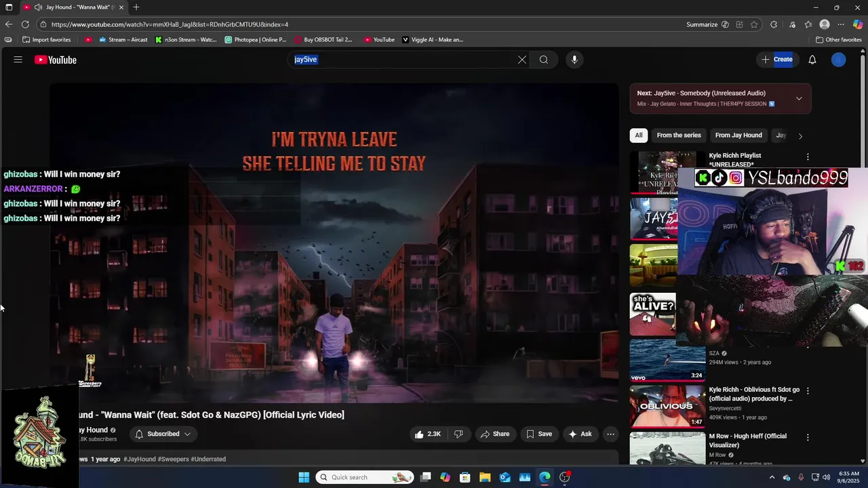
Task: Open the YouTube hamburger guide menu
Action: (x=18, y=60)
